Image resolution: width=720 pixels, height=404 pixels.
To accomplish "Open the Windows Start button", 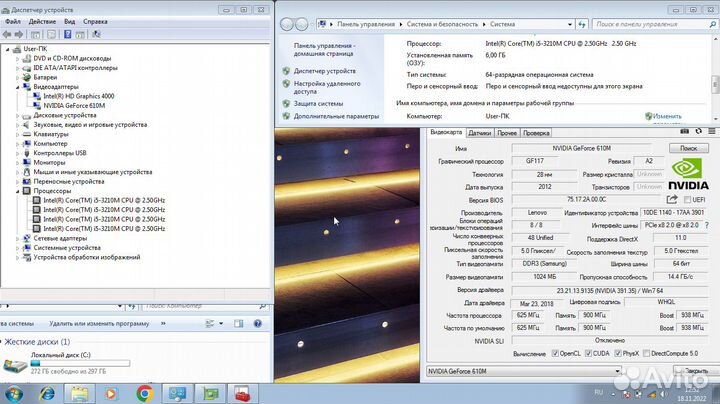I will point(14,394).
